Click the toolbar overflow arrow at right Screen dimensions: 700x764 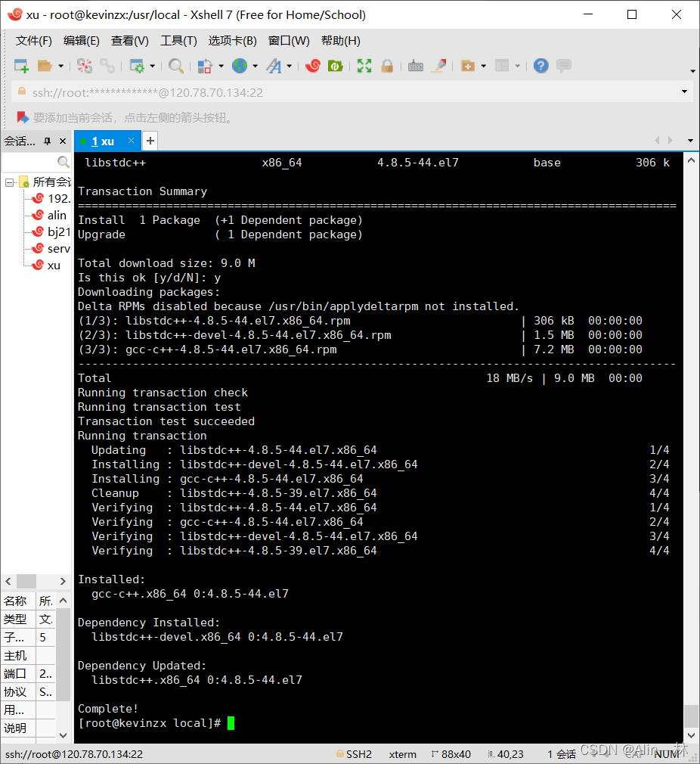692,71
